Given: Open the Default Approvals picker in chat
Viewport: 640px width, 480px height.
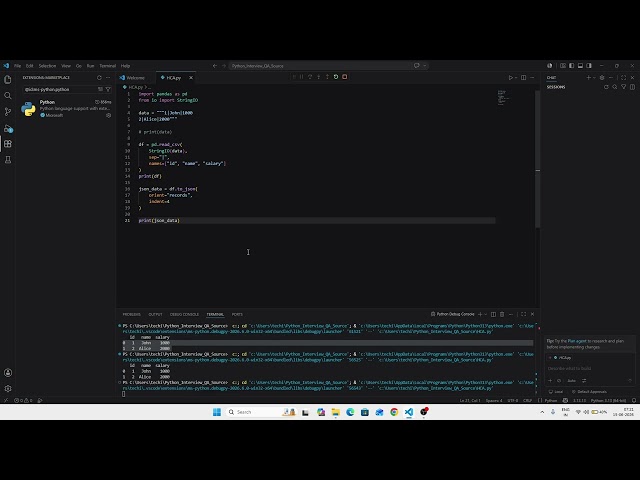Looking at the screenshot, I should click(589, 392).
